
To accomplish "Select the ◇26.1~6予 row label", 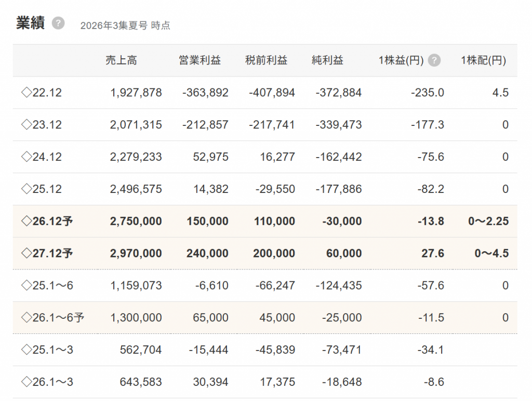I will point(52,317).
